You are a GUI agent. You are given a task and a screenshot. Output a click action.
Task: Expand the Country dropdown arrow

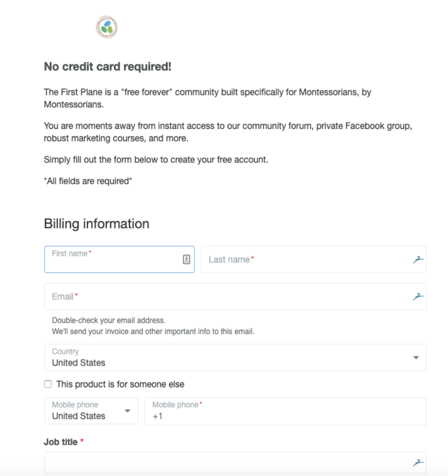[416, 358]
